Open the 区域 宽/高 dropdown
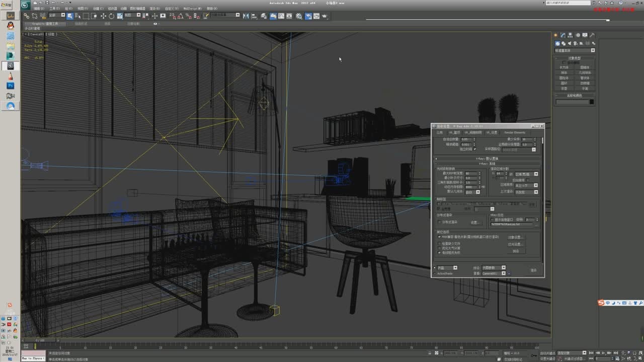Viewport: 644px width, 362px height. [x=527, y=174]
